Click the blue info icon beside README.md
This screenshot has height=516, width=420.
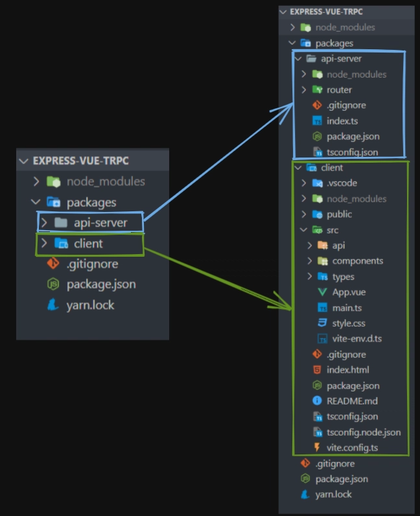(317, 401)
